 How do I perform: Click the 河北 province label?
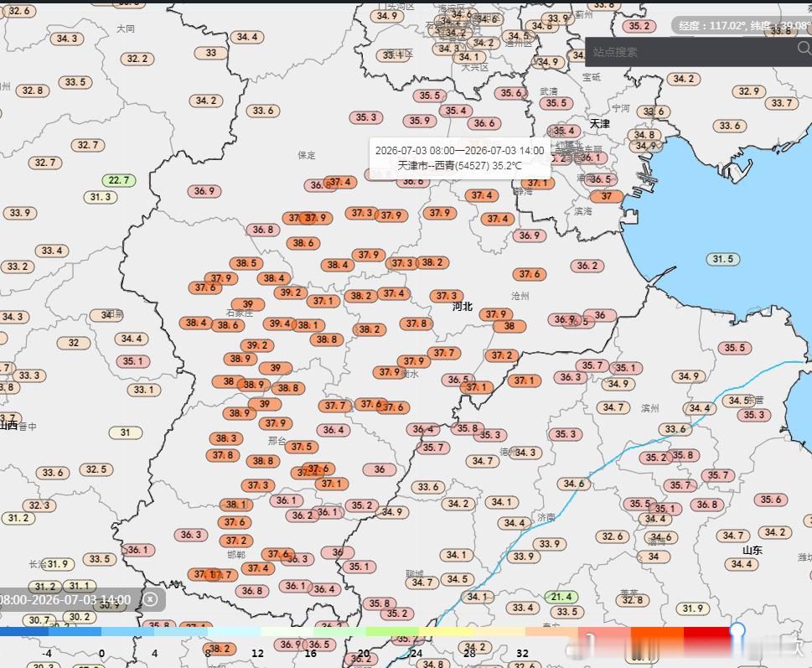pos(463,307)
